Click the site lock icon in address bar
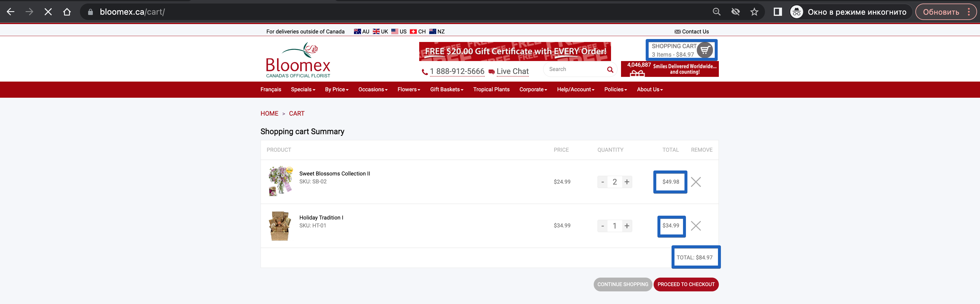Screen dimensions: 980x304 [90, 12]
